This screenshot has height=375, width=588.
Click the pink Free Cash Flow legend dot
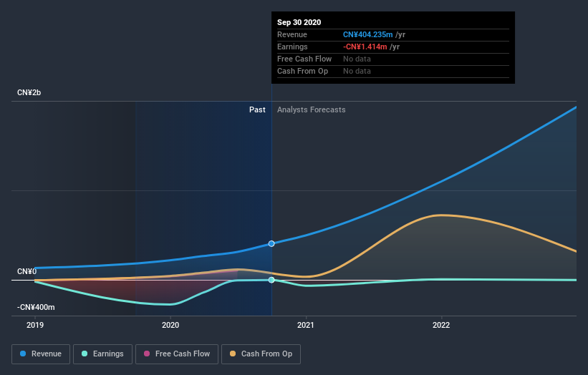tap(147, 354)
